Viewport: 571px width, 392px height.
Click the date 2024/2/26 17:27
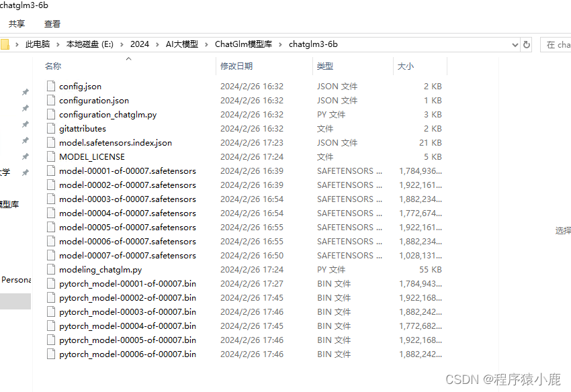click(252, 284)
